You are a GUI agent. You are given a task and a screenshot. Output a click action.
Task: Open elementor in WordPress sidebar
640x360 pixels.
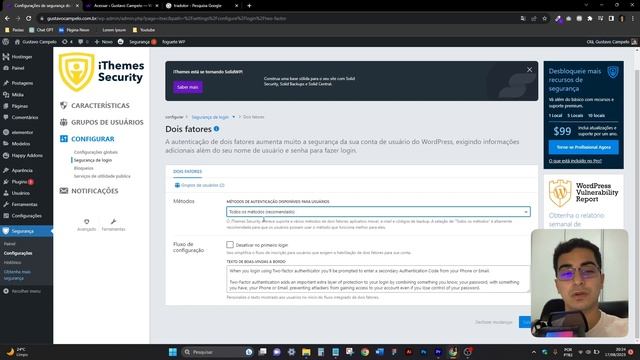22,132
